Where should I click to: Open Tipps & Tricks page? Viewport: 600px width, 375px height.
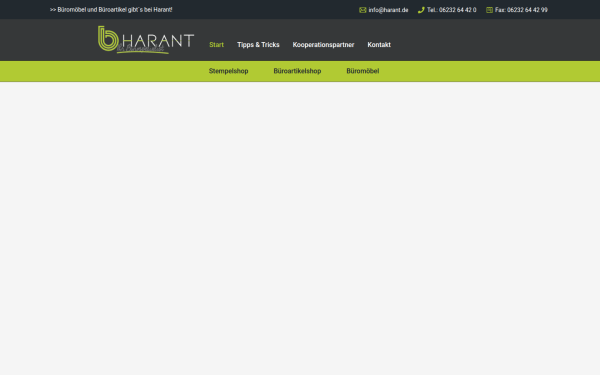tap(258, 45)
